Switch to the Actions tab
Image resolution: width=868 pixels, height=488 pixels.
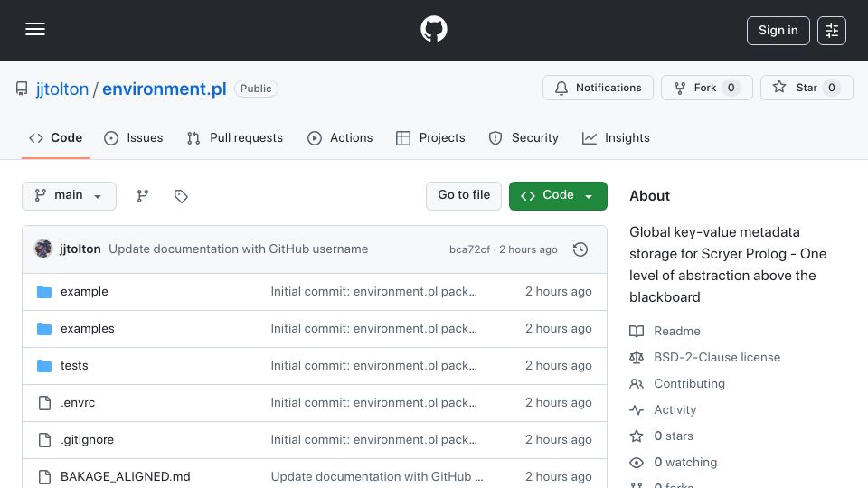pyautogui.click(x=340, y=137)
